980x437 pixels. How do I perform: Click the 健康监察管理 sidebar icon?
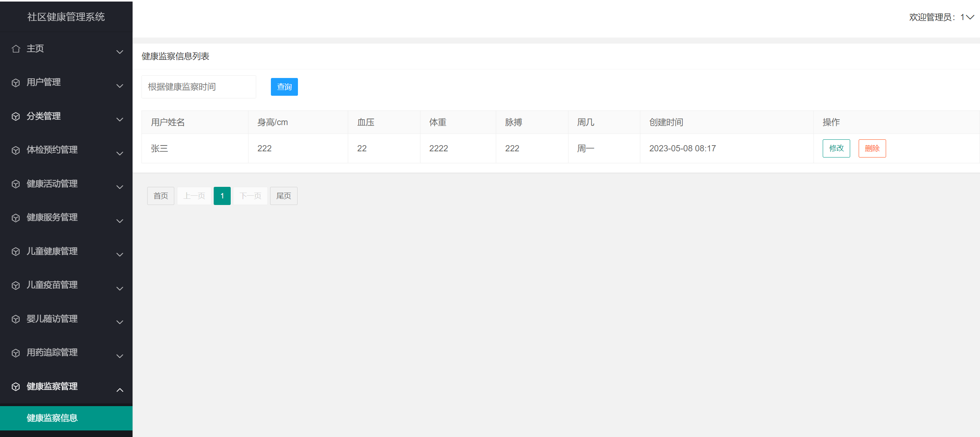(x=16, y=386)
